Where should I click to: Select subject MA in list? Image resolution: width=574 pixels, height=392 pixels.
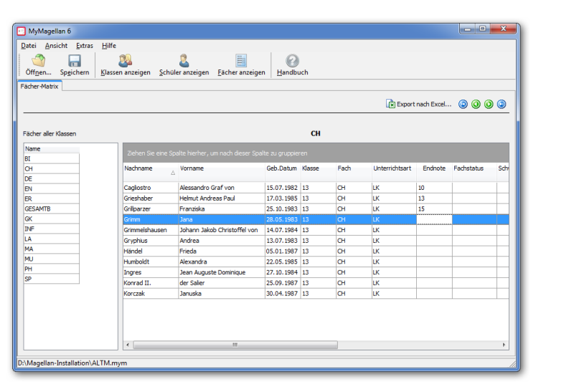(51, 249)
